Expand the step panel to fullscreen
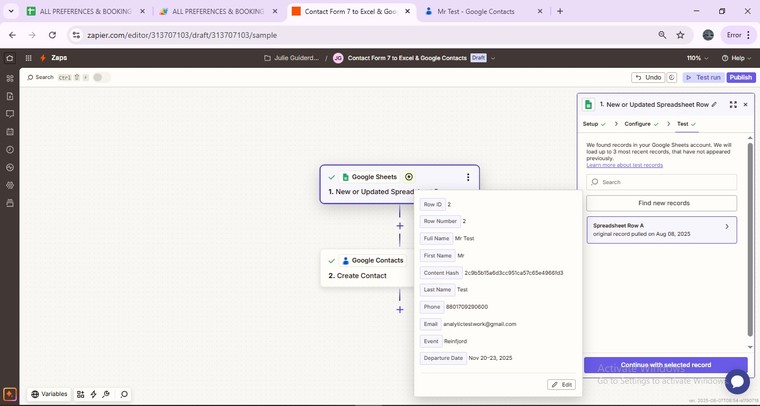Image resolution: width=760 pixels, height=406 pixels. click(733, 105)
